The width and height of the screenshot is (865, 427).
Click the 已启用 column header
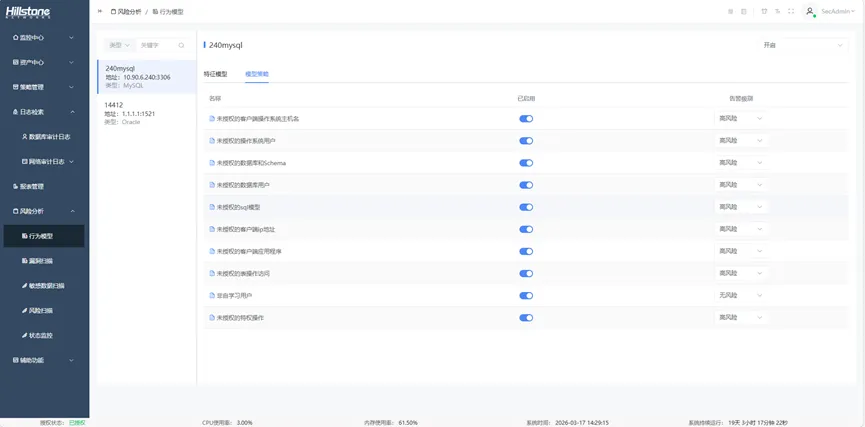526,98
